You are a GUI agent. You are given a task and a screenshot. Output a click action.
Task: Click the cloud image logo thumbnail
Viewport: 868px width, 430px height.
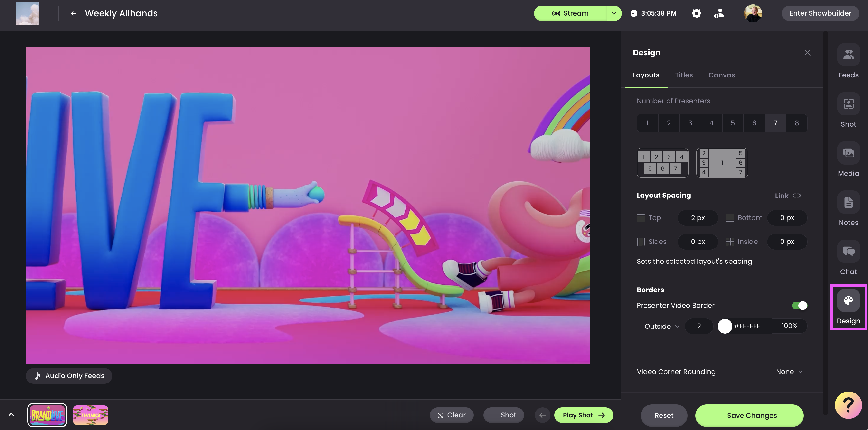tap(27, 13)
